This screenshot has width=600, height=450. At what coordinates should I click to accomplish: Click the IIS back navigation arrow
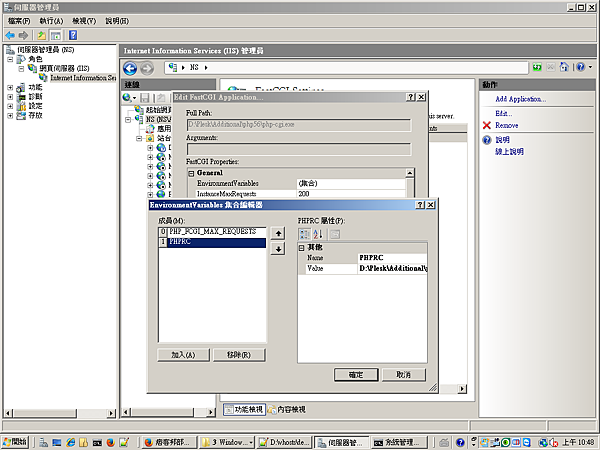(130, 67)
